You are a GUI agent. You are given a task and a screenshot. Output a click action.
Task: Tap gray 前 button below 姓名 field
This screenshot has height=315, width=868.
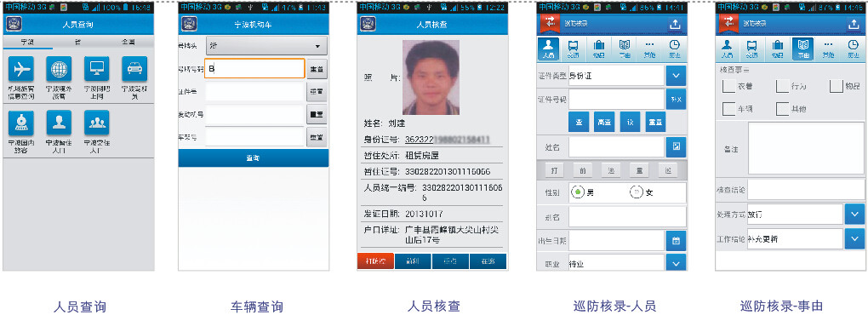582,170
